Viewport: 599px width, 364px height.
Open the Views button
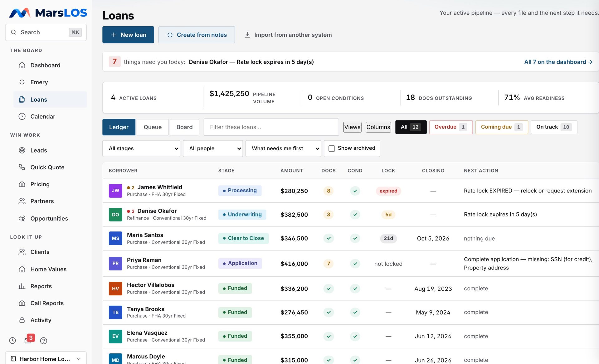(352, 127)
